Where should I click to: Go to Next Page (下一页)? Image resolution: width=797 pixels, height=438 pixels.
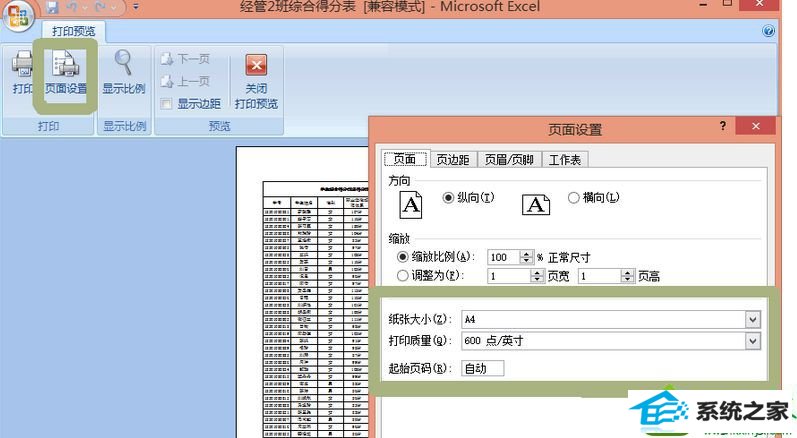coord(185,59)
